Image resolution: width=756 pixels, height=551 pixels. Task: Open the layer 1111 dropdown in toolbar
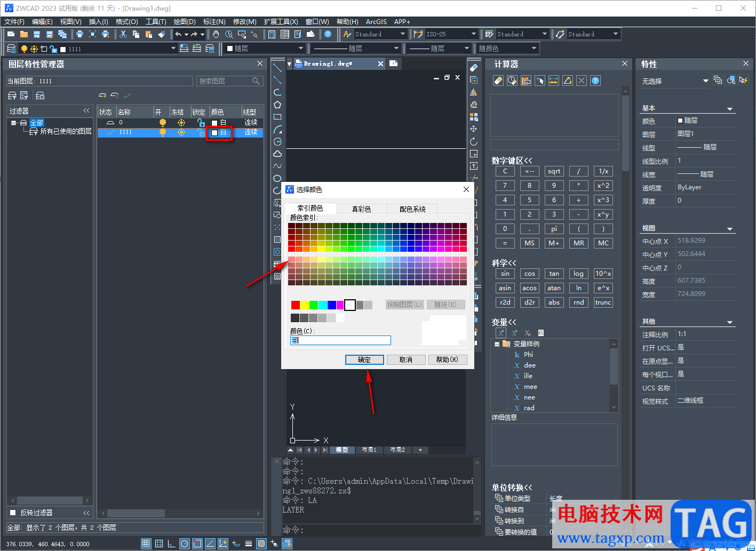[x=173, y=49]
